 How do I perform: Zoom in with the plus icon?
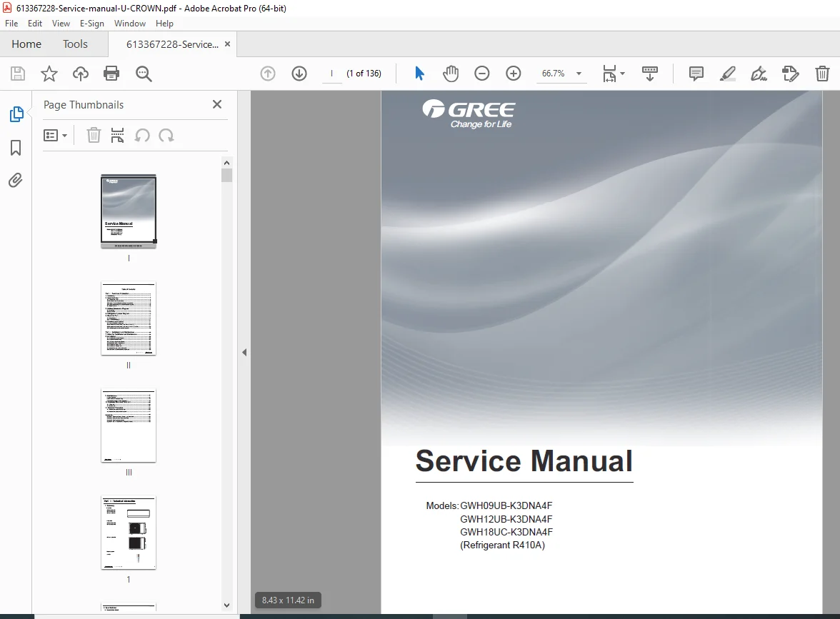click(513, 74)
